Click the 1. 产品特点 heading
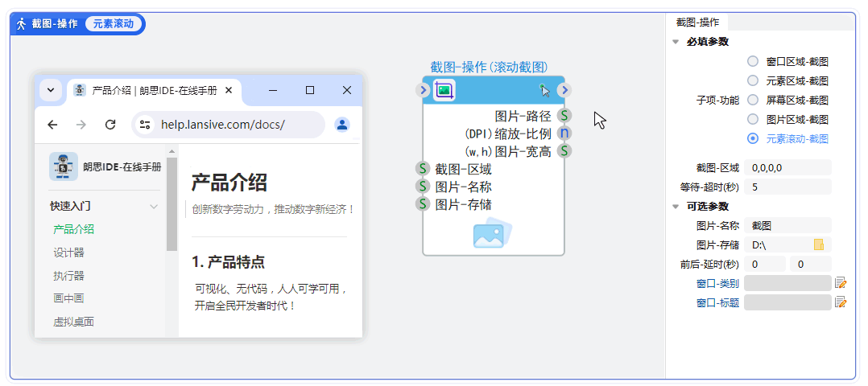The width and height of the screenshot is (868, 386). (228, 262)
